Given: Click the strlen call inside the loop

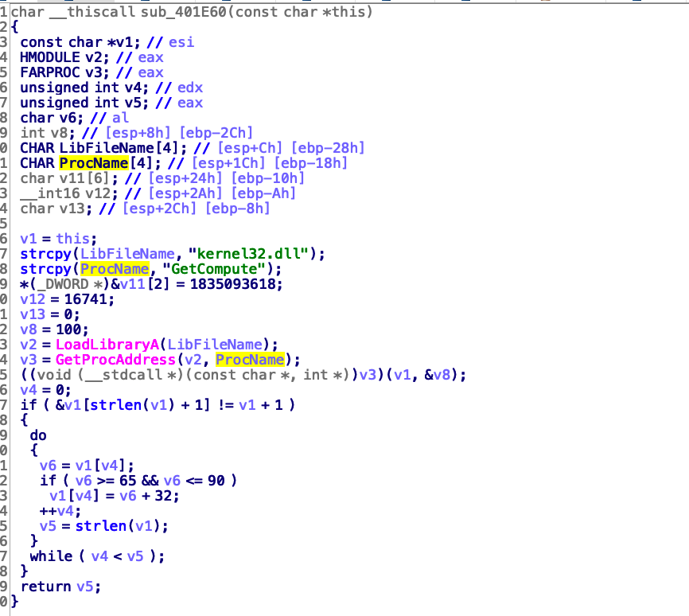Looking at the screenshot, I should tap(103, 525).
